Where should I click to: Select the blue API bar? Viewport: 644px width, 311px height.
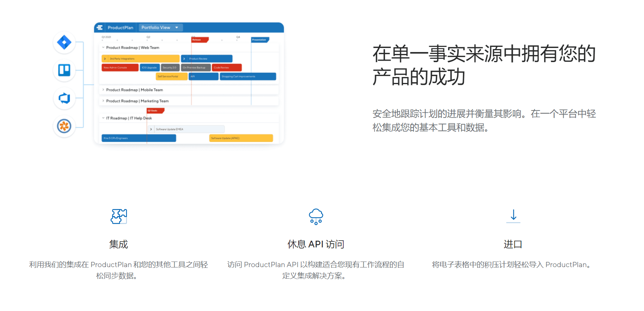tap(204, 77)
